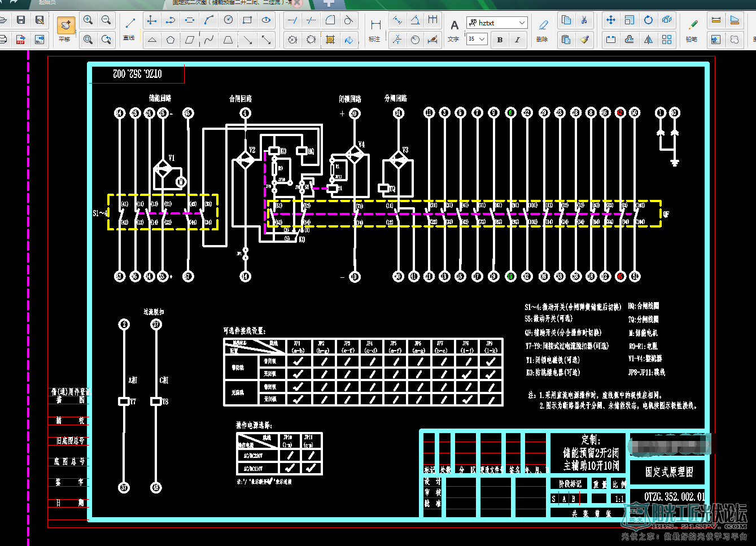Click the array grid tool icon
Screen dimensions: 756x546
(667, 40)
